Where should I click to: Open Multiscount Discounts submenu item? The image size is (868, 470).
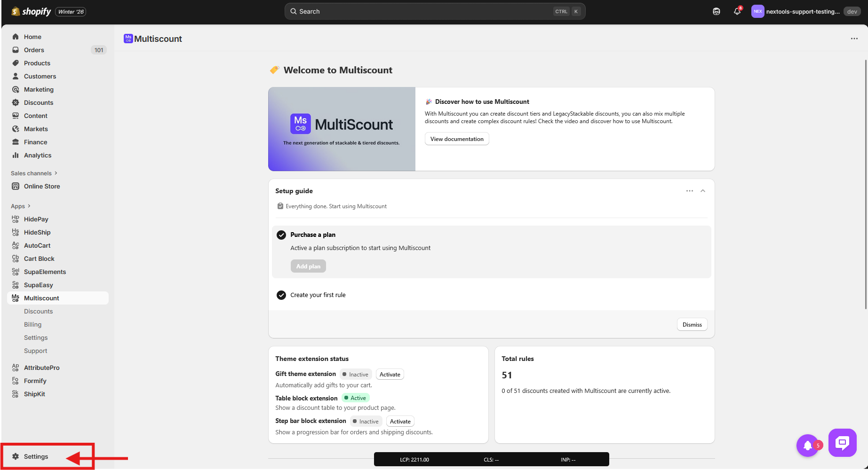[x=39, y=311]
